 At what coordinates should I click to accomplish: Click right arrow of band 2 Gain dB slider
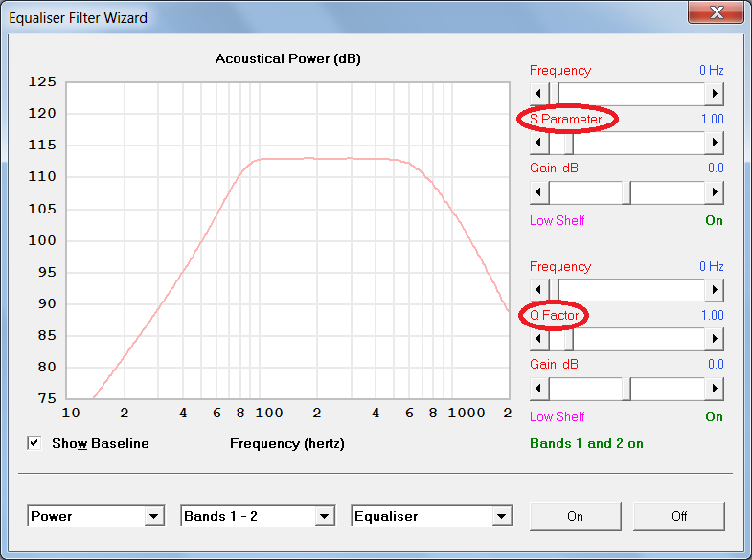714,388
